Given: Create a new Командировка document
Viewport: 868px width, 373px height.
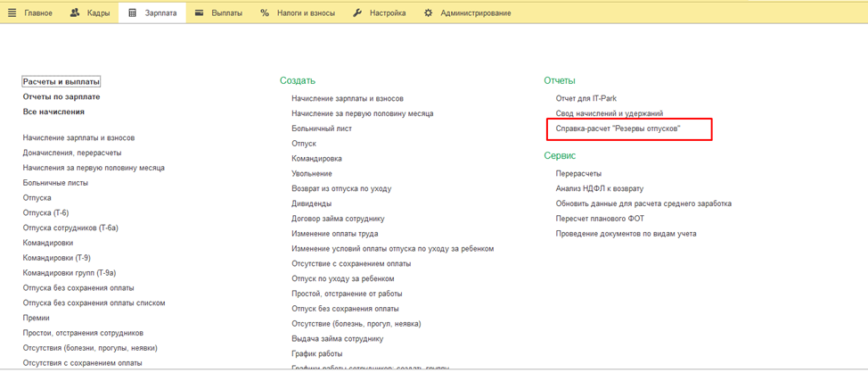Looking at the screenshot, I should click(316, 159).
